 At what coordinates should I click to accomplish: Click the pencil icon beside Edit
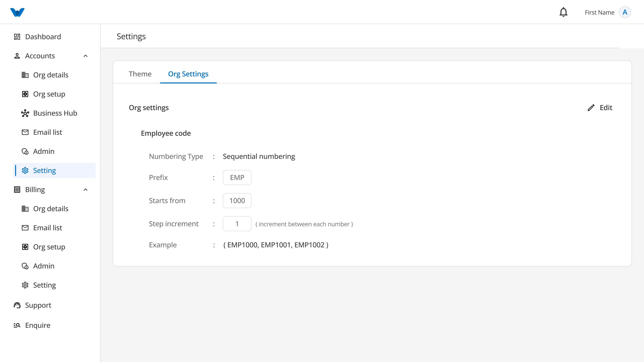point(591,108)
